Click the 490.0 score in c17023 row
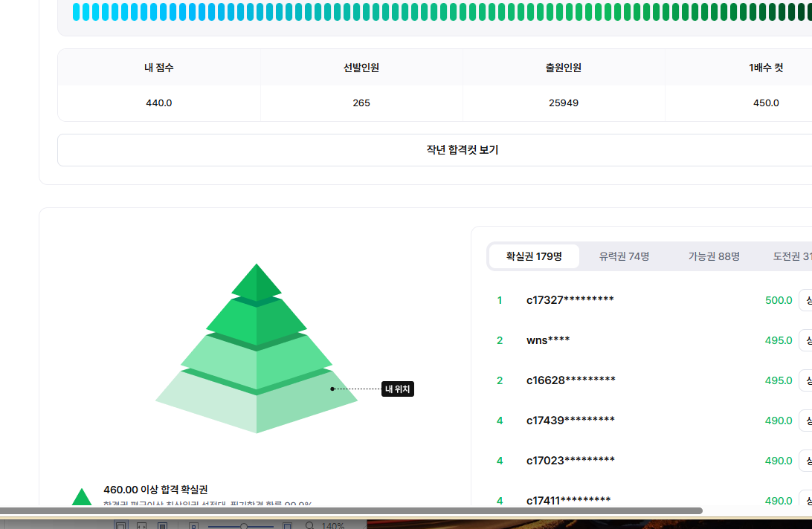The width and height of the screenshot is (812, 529). [x=779, y=461]
